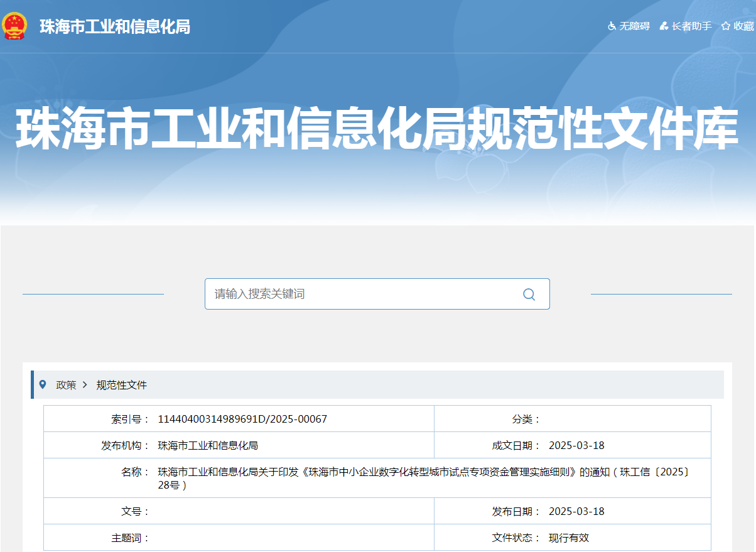
Task: Focus the 请输入搜索关键词 search field
Action: 364,294
